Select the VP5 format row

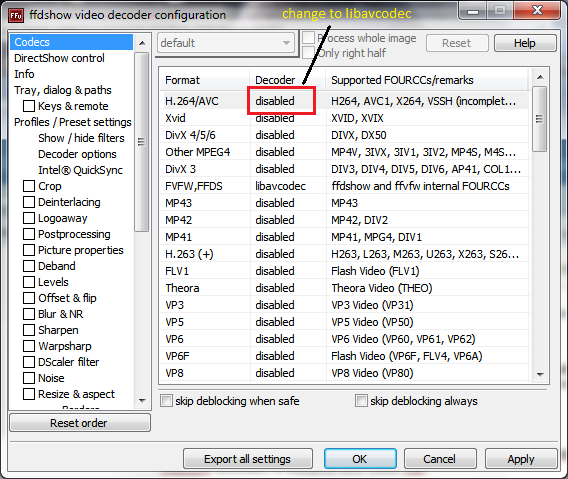point(344,322)
